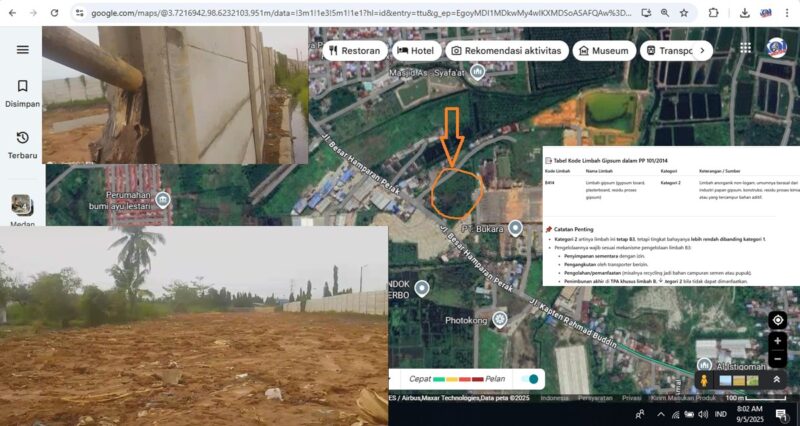Open the Google Maps hamburger menu
The height and width of the screenshot is (426, 800).
[22, 50]
